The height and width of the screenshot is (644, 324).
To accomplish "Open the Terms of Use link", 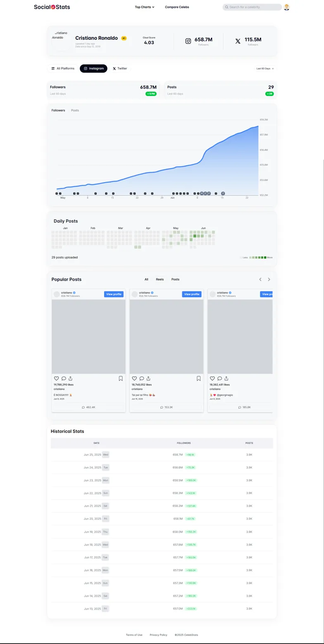I will [x=134, y=635].
